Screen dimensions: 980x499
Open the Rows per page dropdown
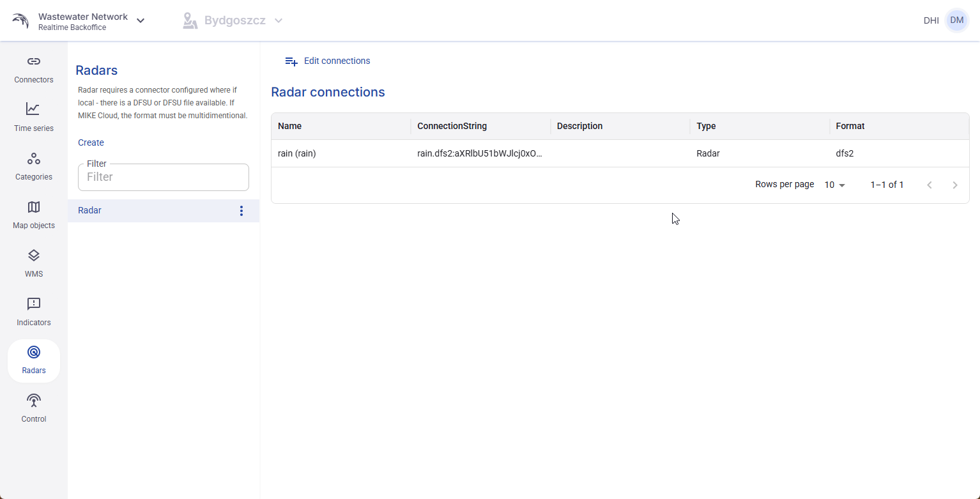835,185
